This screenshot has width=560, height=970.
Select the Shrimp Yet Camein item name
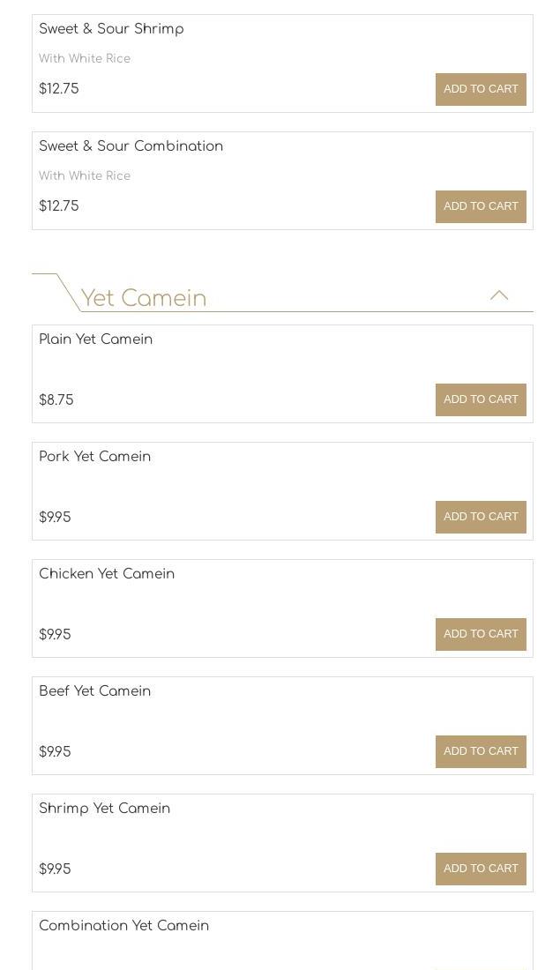pyautogui.click(x=104, y=809)
